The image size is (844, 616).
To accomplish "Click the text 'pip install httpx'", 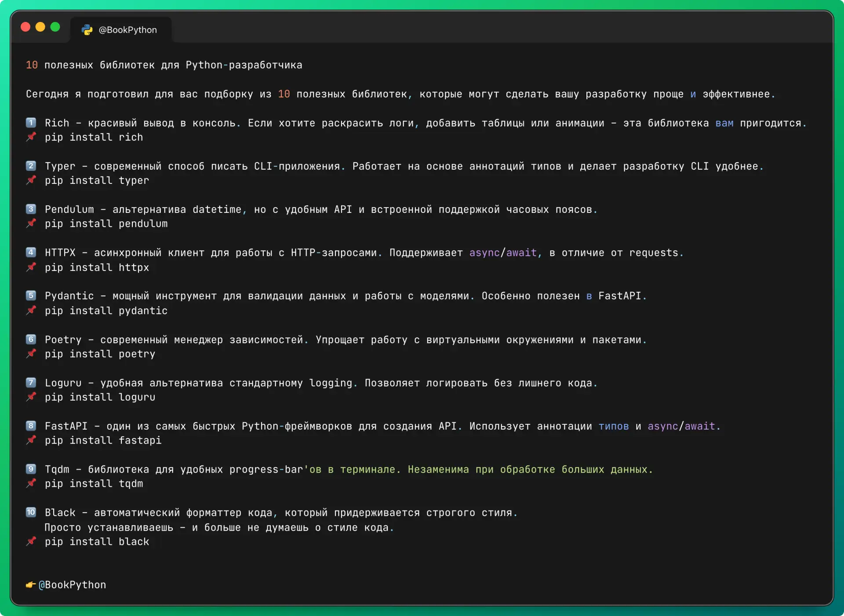I will tap(97, 267).
